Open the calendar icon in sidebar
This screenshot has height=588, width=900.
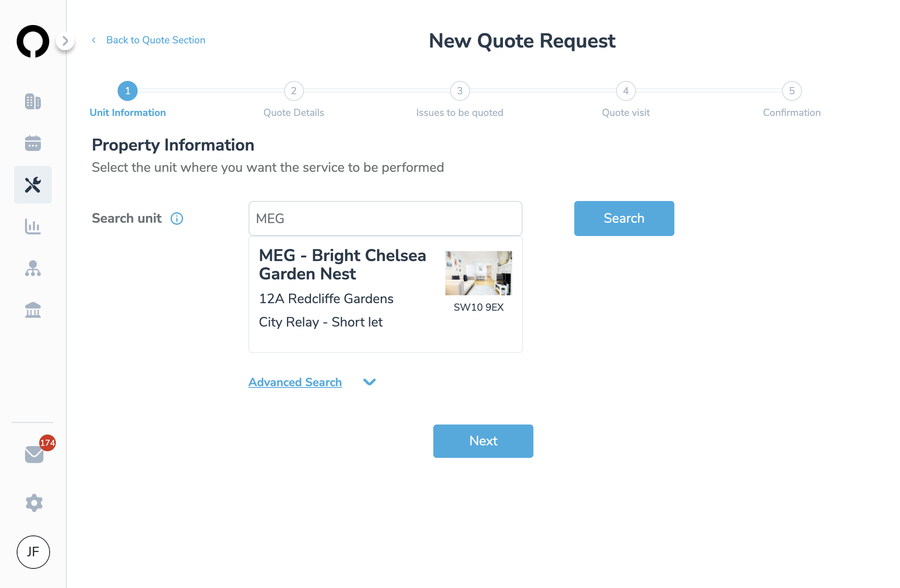click(x=33, y=143)
